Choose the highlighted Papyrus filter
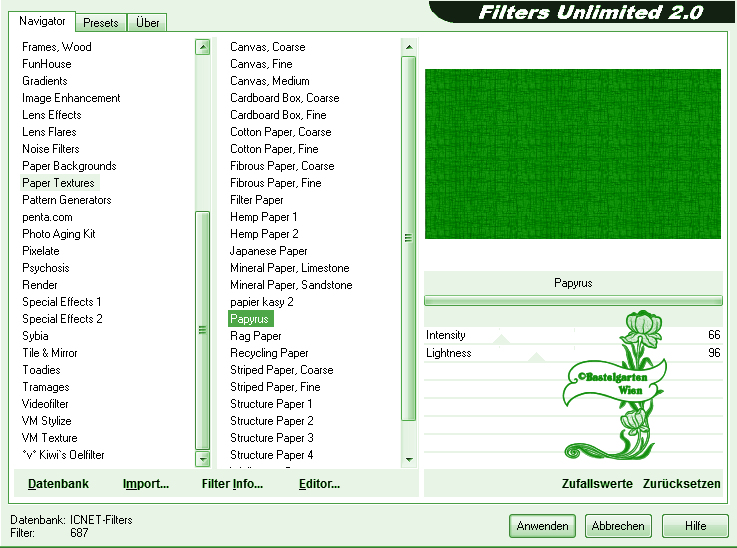The height and width of the screenshot is (548, 737). click(250, 319)
